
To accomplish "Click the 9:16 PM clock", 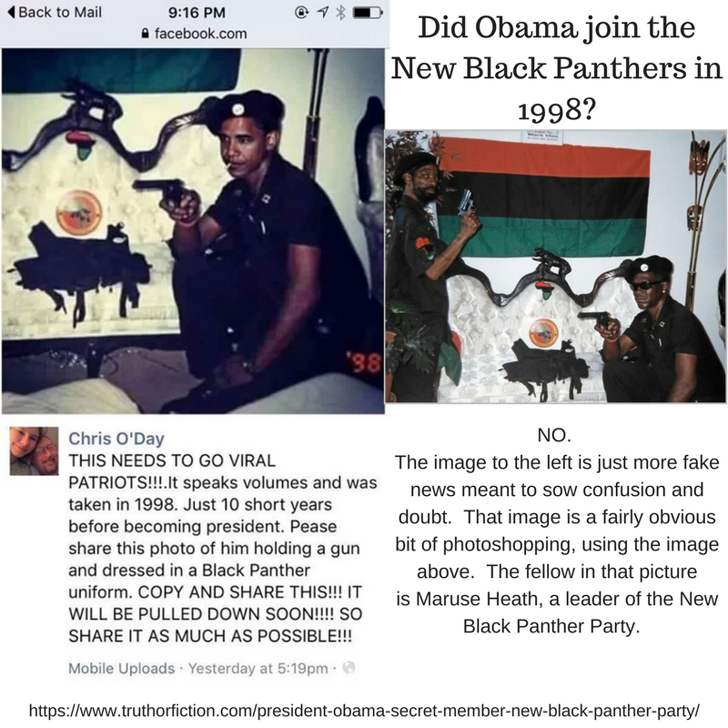I will (197, 13).
